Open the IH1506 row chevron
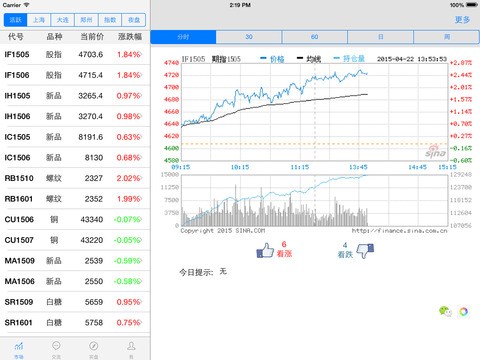 coord(141,116)
